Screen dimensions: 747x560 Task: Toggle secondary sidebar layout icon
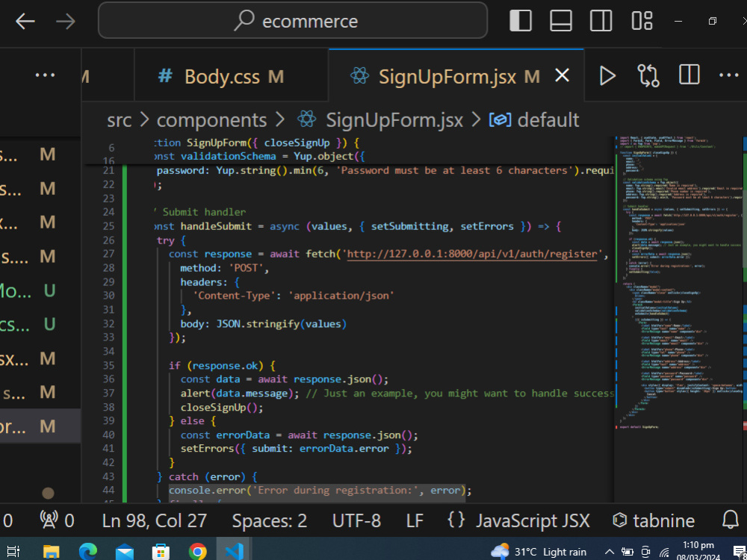click(x=601, y=21)
